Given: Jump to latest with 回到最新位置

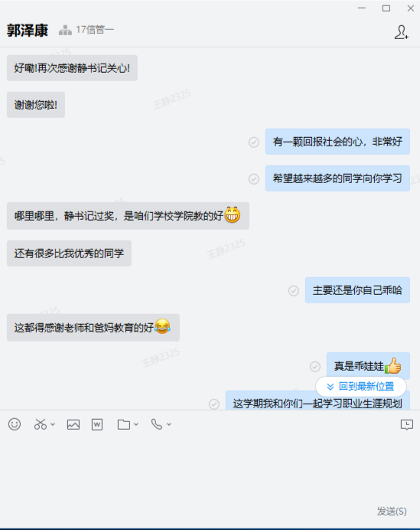Looking at the screenshot, I should coord(361,386).
